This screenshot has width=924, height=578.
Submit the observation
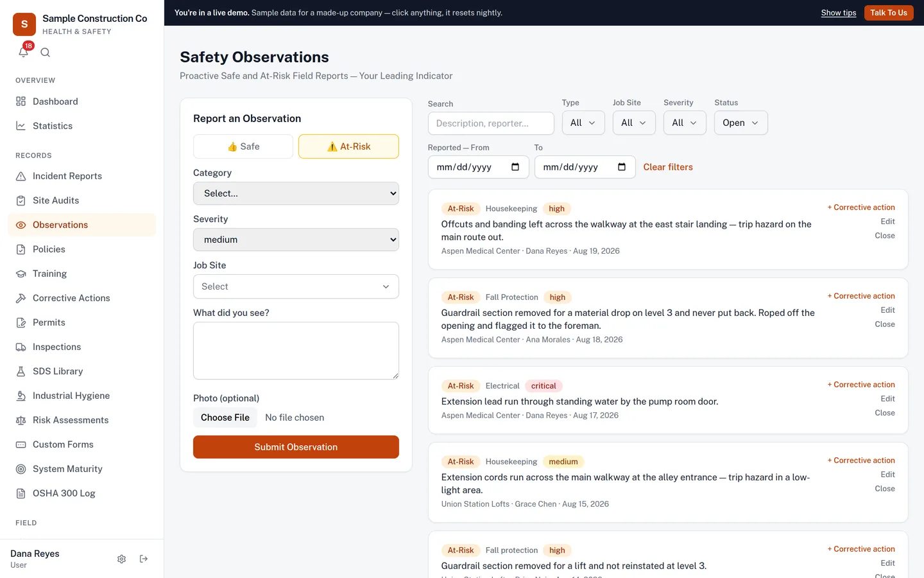point(296,447)
